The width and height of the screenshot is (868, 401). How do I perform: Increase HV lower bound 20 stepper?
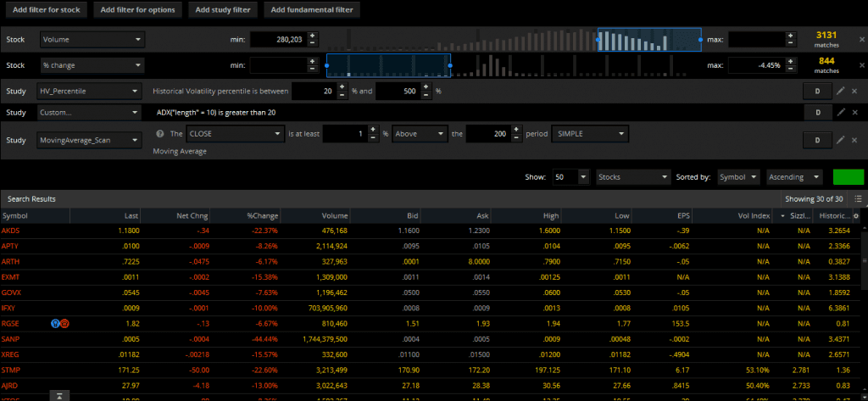pyautogui.click(x=342, y=87)
